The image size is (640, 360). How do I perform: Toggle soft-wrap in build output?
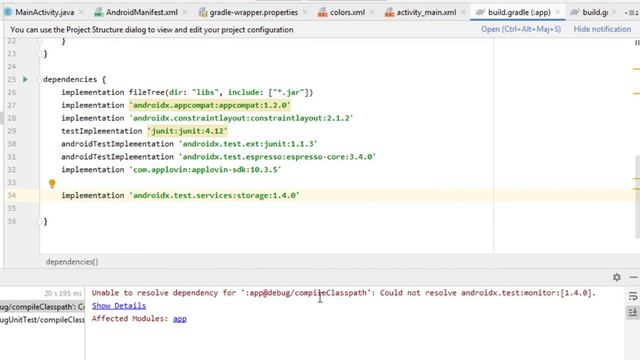point(633,296)
